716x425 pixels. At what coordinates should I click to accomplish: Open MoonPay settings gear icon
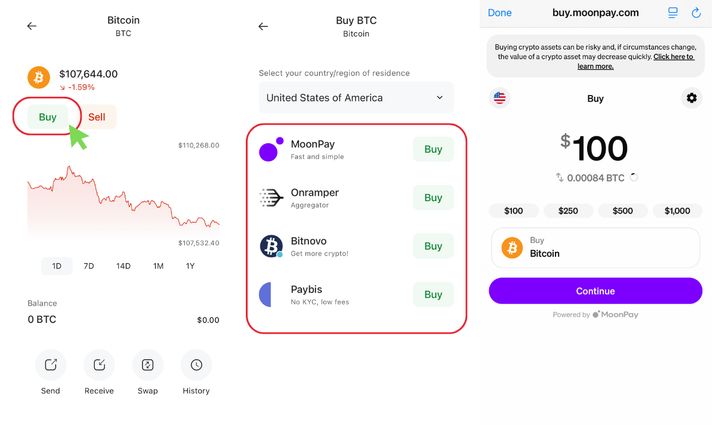point(691,98)
